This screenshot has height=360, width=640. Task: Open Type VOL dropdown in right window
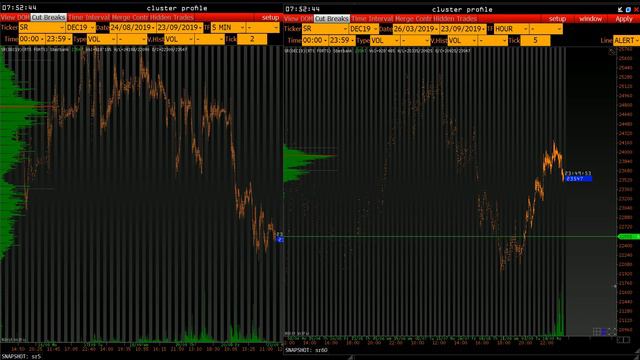[385, 40]
